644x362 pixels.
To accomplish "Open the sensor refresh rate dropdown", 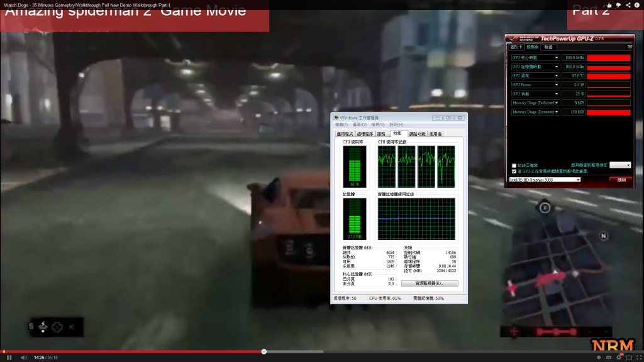I will pyautogui.click(x=620, y=165).
